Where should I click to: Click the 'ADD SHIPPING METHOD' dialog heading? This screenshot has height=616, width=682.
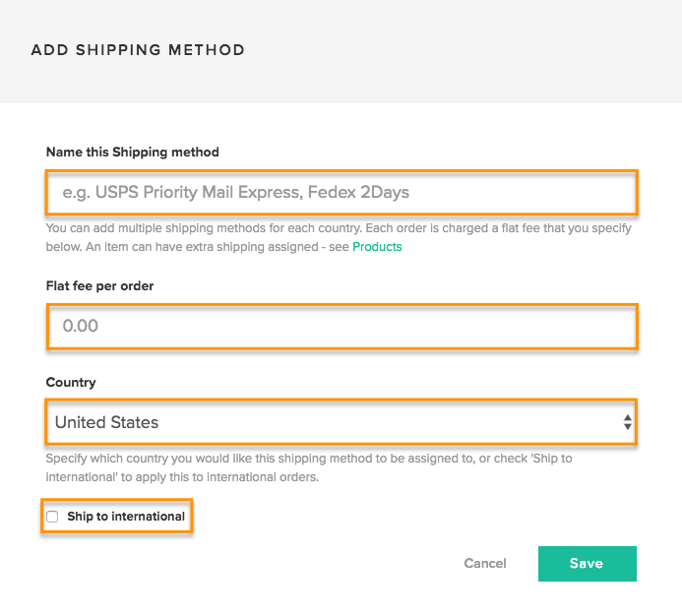point(138,50)
